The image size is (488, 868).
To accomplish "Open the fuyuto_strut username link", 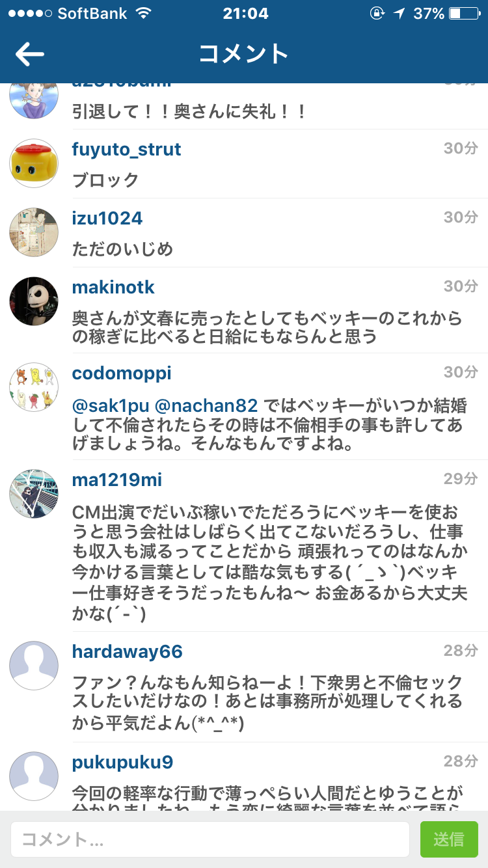I will pos(126,150).
